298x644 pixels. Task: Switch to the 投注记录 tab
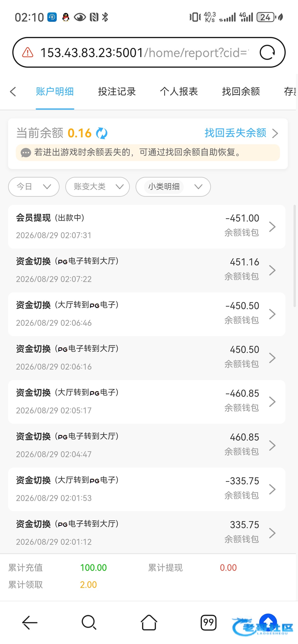tap(117, 91)
